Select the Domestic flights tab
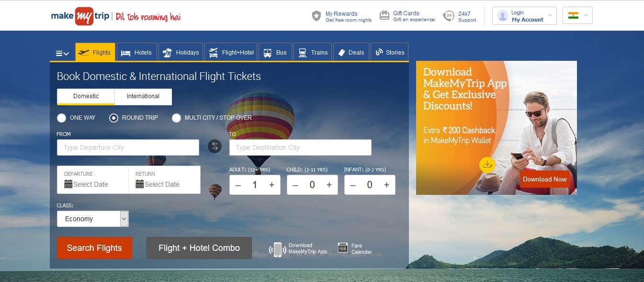This screenshot has width=644, height=282. [x=86, y=96]
